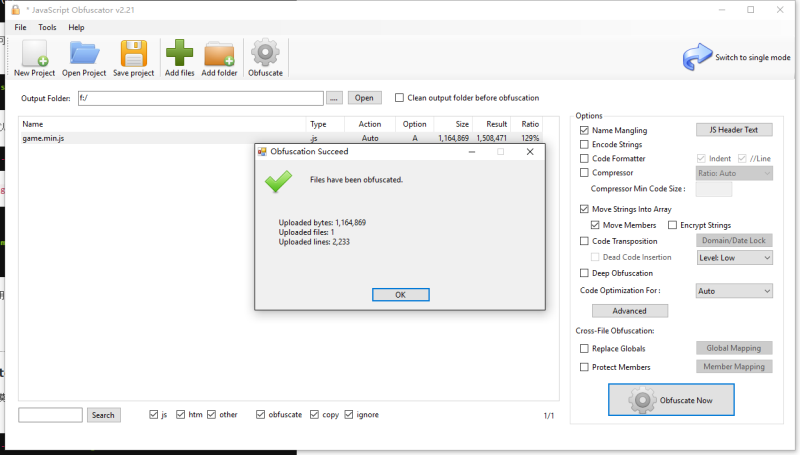Open the Help menu
This screenshot has width=800, height=455.
click(x=76, y=27)
